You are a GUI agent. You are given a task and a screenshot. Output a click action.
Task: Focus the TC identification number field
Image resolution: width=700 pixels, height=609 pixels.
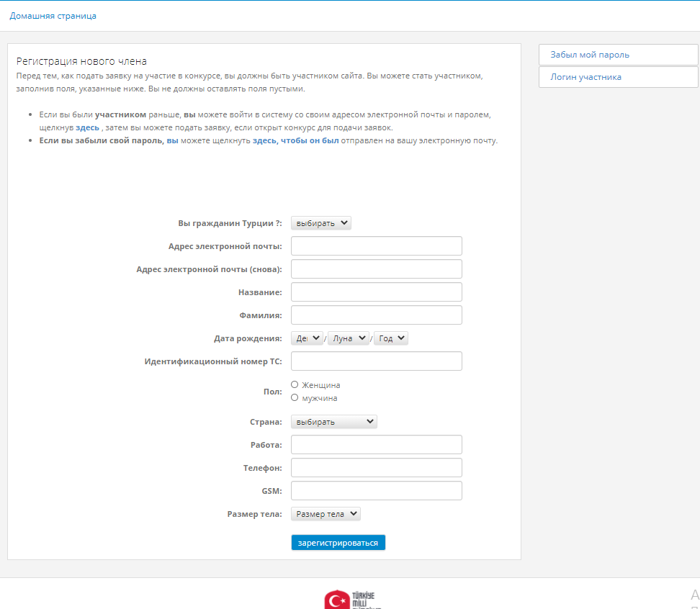[376, 361]
